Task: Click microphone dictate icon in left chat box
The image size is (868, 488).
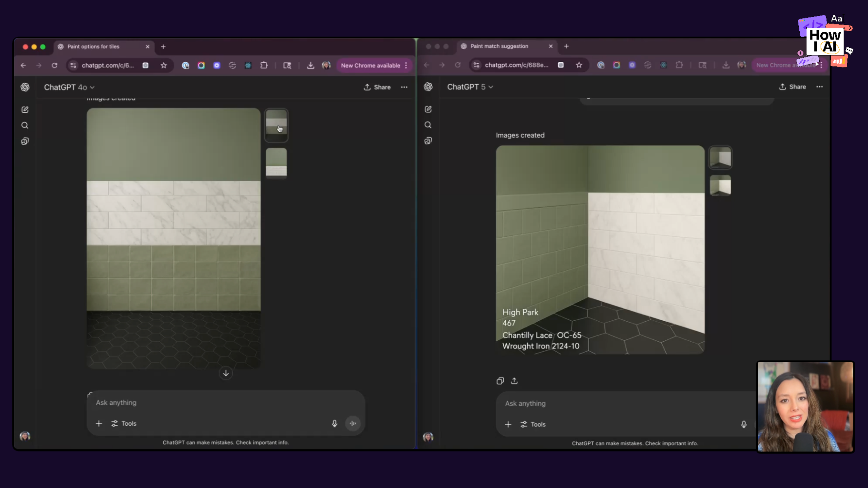Action: coord(334,423)
